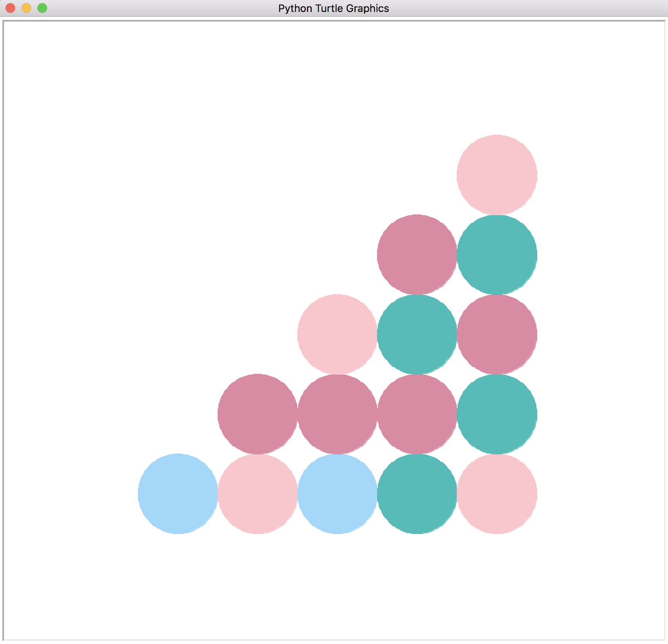
Task: Click the mauve circle in the middle row
Action: point(497,334)
